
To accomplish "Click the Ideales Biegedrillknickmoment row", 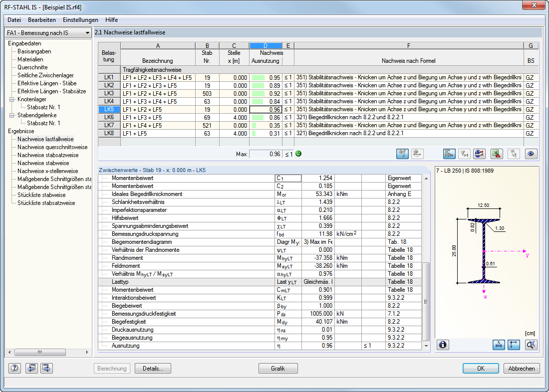I will (x=260, y=194).
